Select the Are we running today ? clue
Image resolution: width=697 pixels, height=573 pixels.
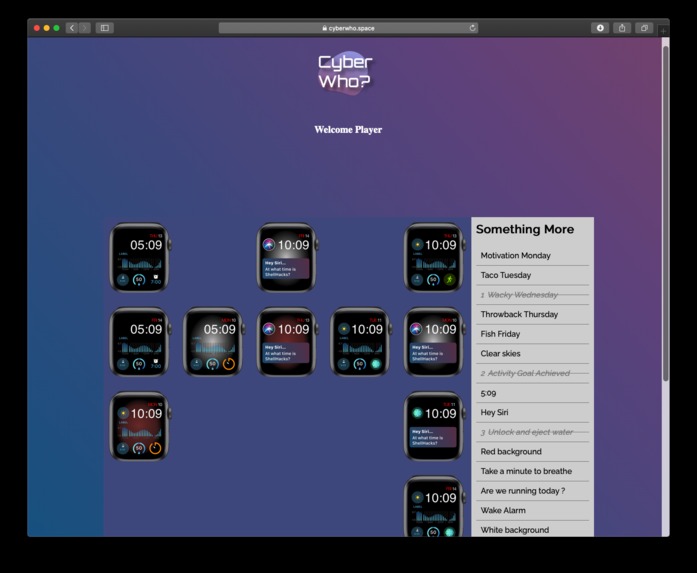pos(532,491)
